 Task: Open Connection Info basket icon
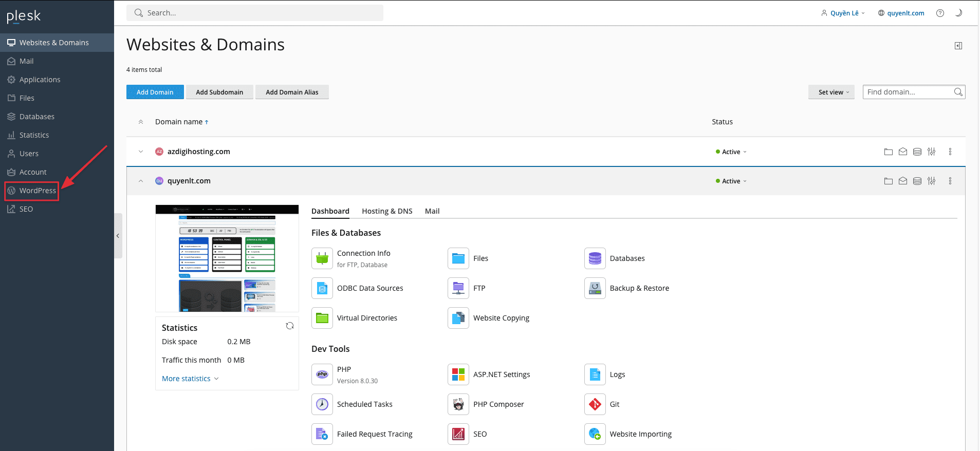pyautogui.click(x=322, y=258)
